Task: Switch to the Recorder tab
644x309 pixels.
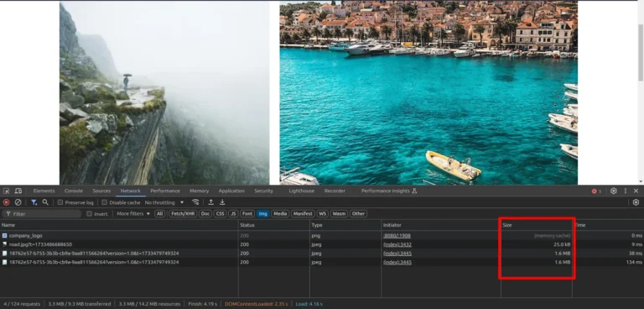Action: point(335,191)
